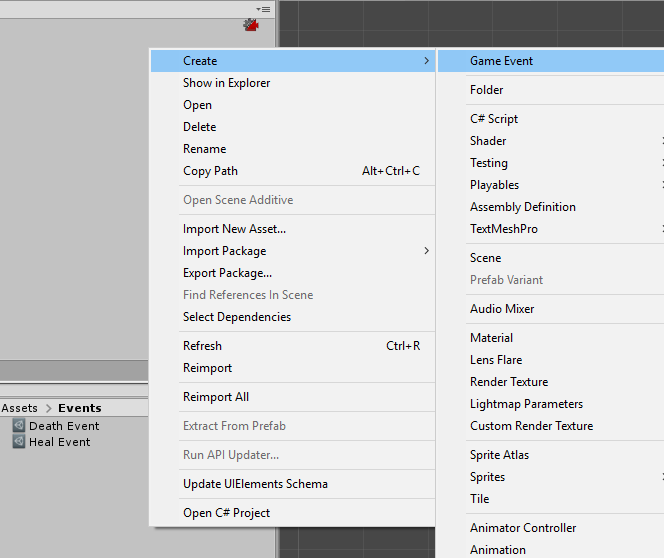Image resolution: width=664 pixels, height=558 pixels.
Task: Click Reimport in the context menu
Action: pyautogui.click(x=293, y=368)
